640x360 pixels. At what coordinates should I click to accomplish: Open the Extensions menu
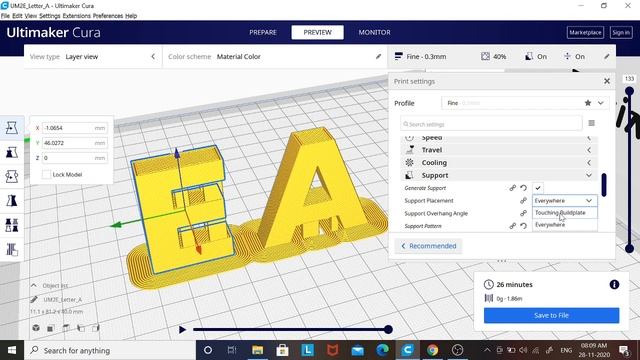(76, 16)
